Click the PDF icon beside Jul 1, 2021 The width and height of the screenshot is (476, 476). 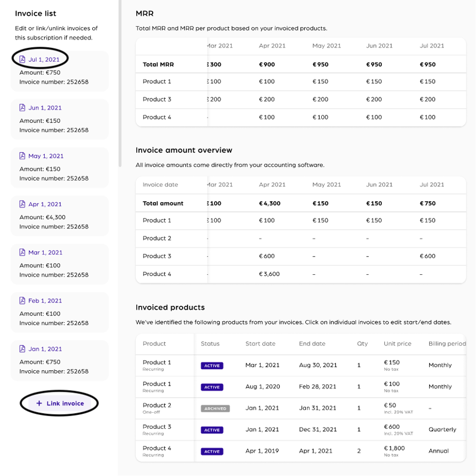pos(22,59)
